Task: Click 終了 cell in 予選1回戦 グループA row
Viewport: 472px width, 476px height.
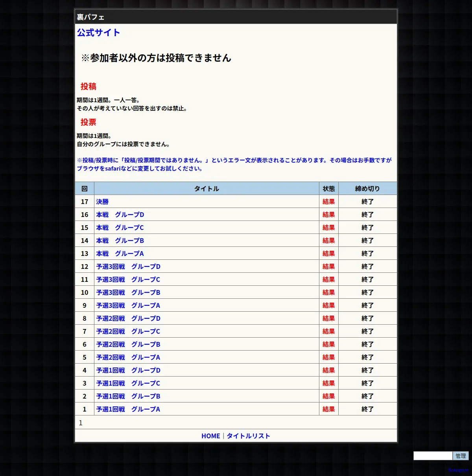Action: [x=367, y=409]
